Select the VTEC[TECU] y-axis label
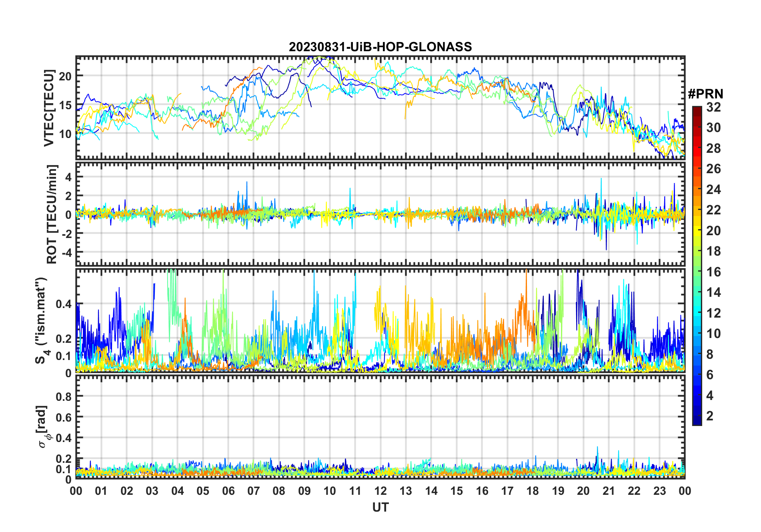The width and height of the screenshot is (761, 532). 49,108
